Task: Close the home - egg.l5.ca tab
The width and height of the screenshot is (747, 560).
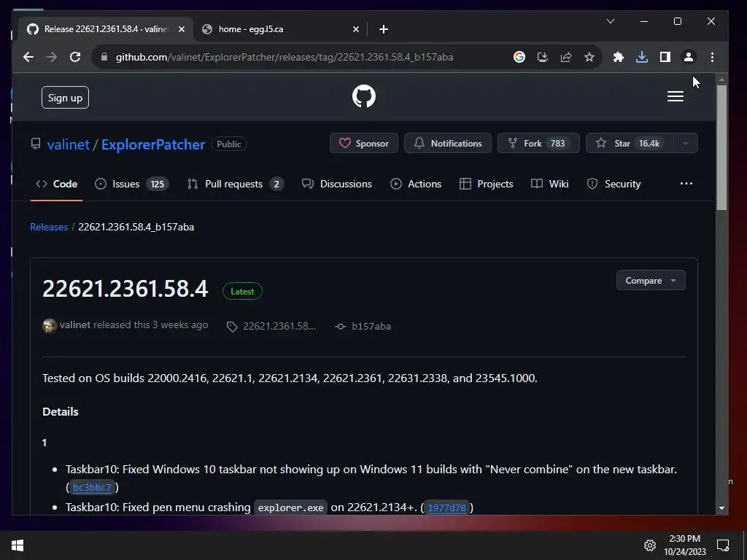Action: click(356, 29)
